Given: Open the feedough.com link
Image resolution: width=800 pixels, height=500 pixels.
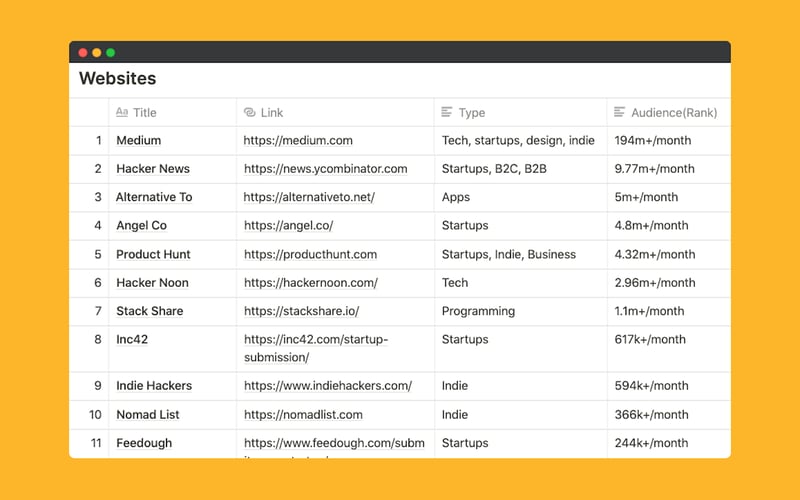Looking at the screenshot, I should 334,443.
